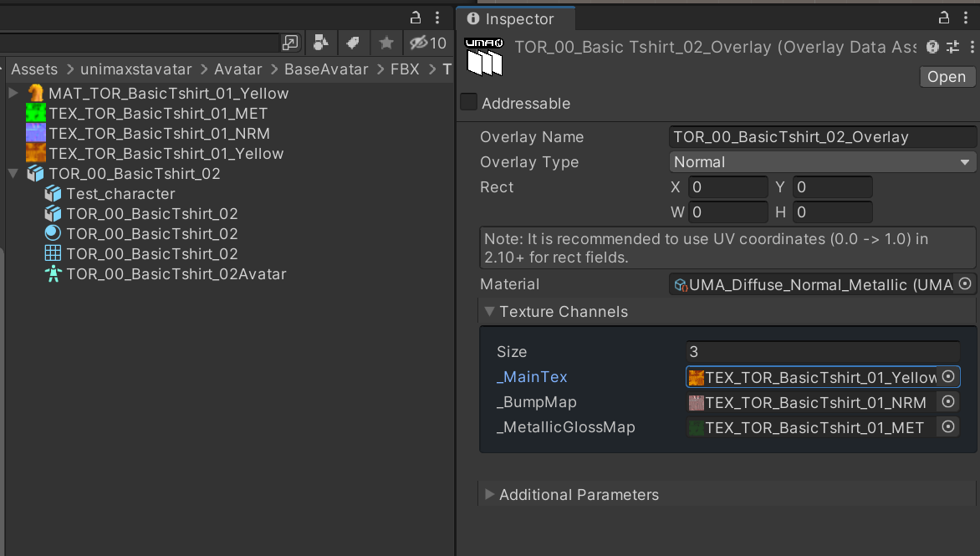Collapse the Texture Channels section
Image resolution: width=980 pixels, height=556 pixels.
(x=489, y=311)
